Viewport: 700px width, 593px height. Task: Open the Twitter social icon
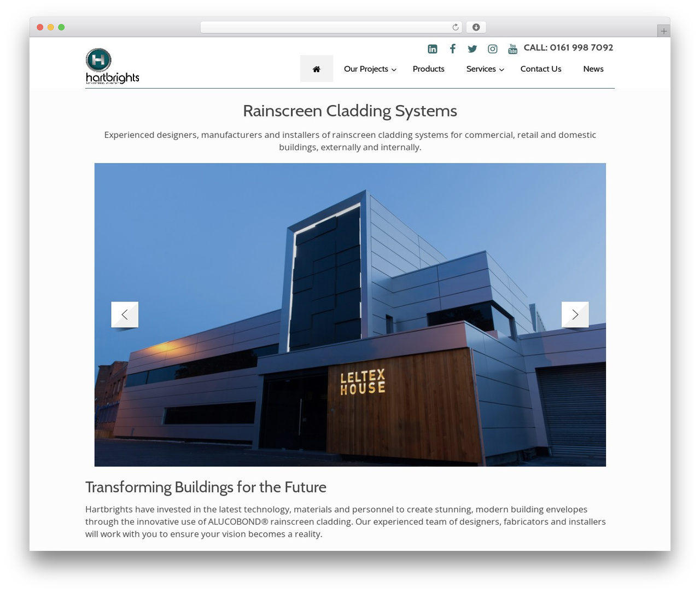coord(472,49)
